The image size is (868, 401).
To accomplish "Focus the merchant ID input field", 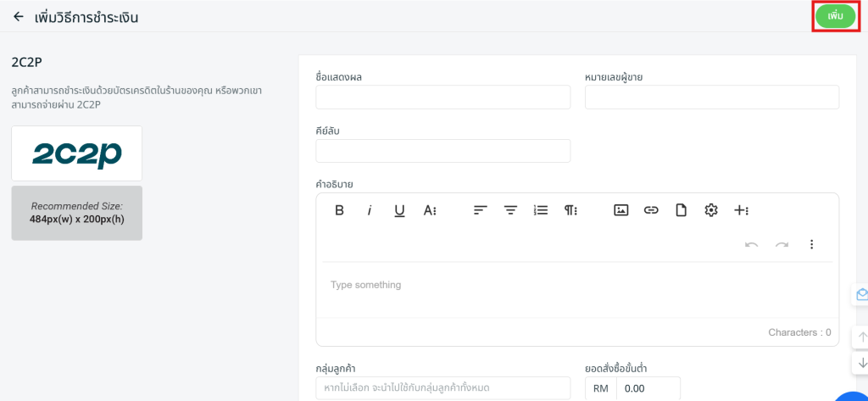I will [x=711, y=97].
